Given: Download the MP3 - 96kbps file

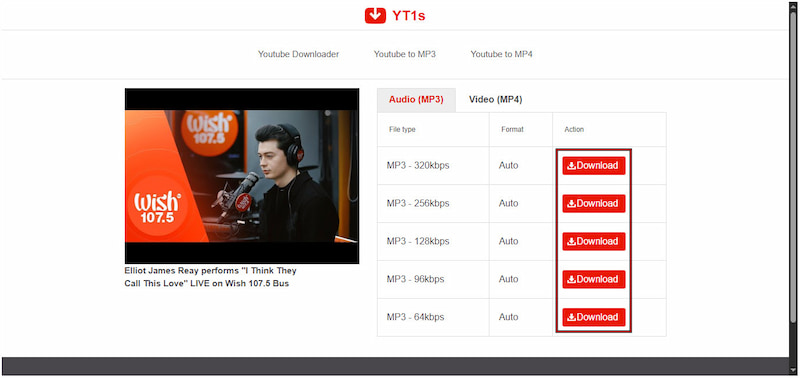Looking at the screenshot, I should [593, 279].
